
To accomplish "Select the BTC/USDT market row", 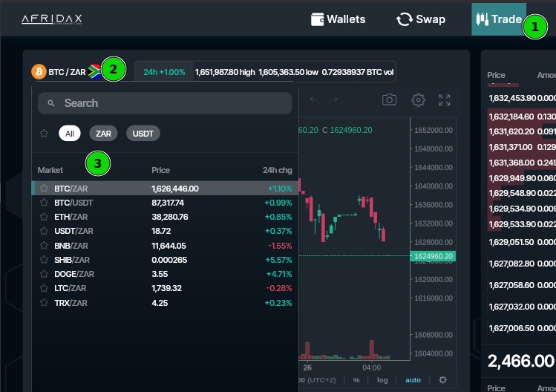I will click(165, 203).
